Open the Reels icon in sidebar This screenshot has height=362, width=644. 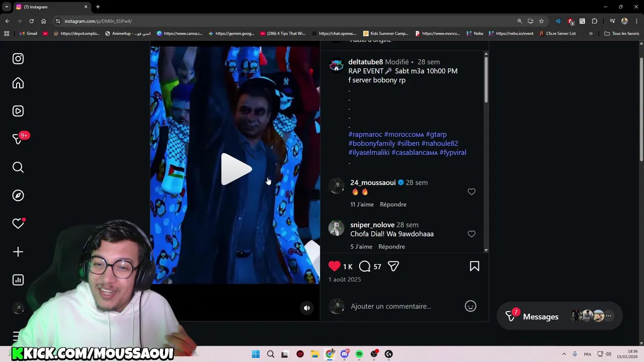pyautogui.click(x=18, y=111)
